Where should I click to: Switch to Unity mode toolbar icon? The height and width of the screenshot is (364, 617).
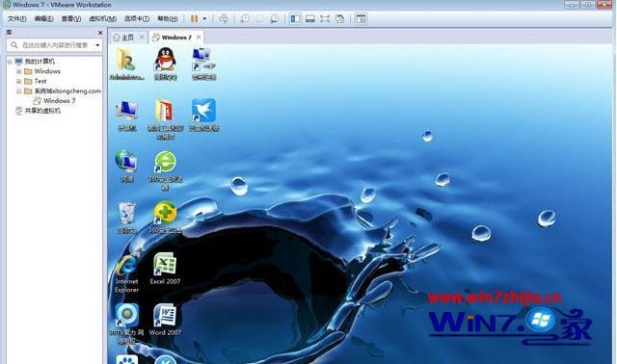point(339,18)
